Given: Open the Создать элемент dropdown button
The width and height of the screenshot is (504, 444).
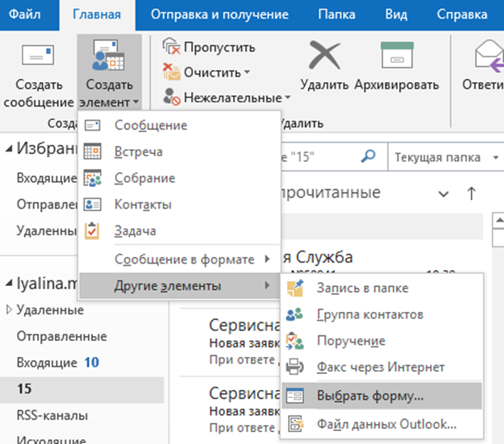Looking at the screenshot, I should (110, 73).
